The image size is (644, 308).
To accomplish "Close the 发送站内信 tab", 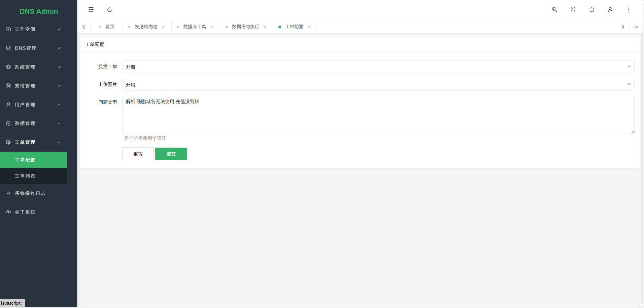I will pyautogui.click(x=163, y=27).
